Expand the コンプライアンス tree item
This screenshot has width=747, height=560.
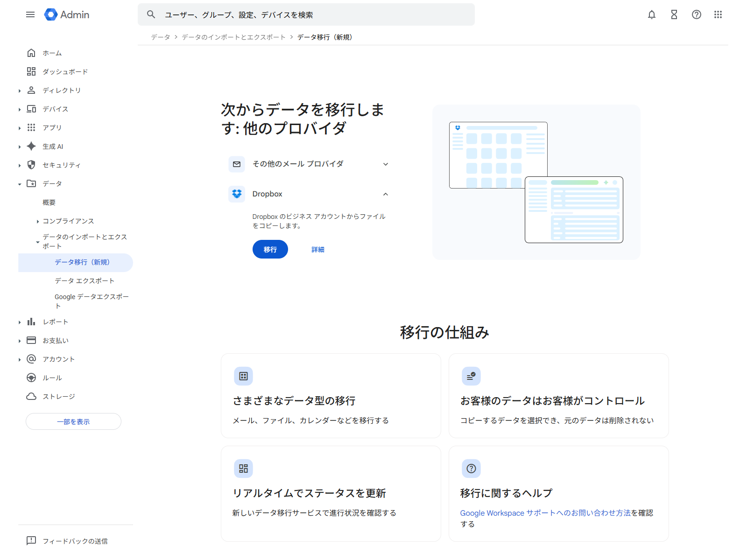[37, 221]
